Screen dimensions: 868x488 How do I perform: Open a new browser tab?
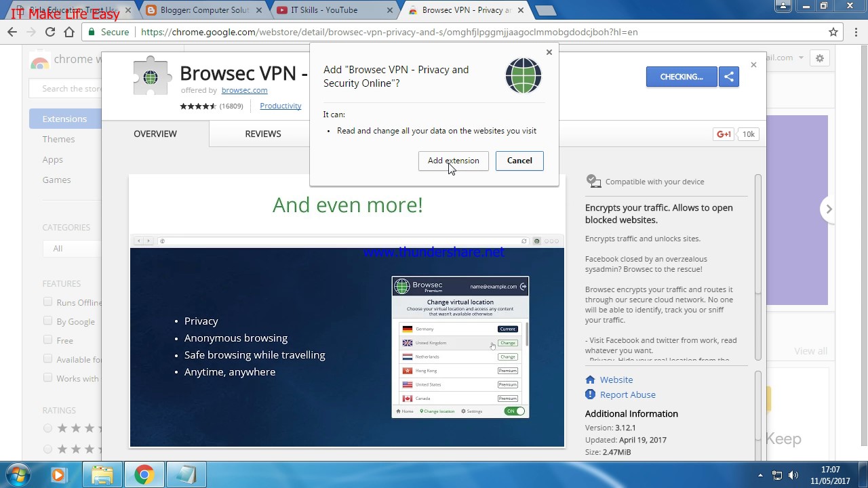coord(545,10)
